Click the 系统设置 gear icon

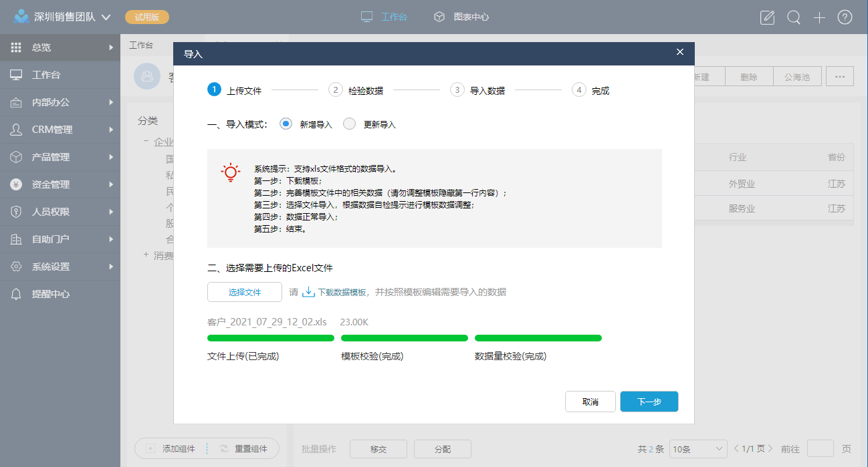[x=16, y=267]
